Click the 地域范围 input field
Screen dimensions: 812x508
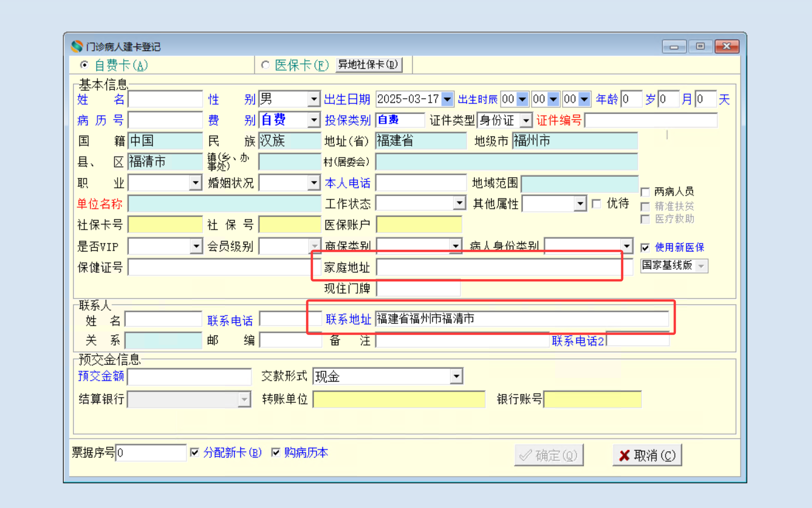click(x=580, y=183)
